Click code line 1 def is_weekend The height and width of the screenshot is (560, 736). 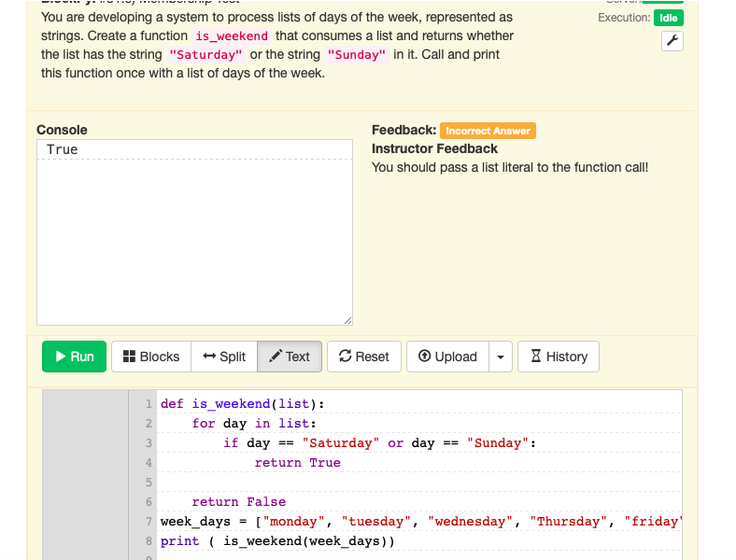pos(242,404)
